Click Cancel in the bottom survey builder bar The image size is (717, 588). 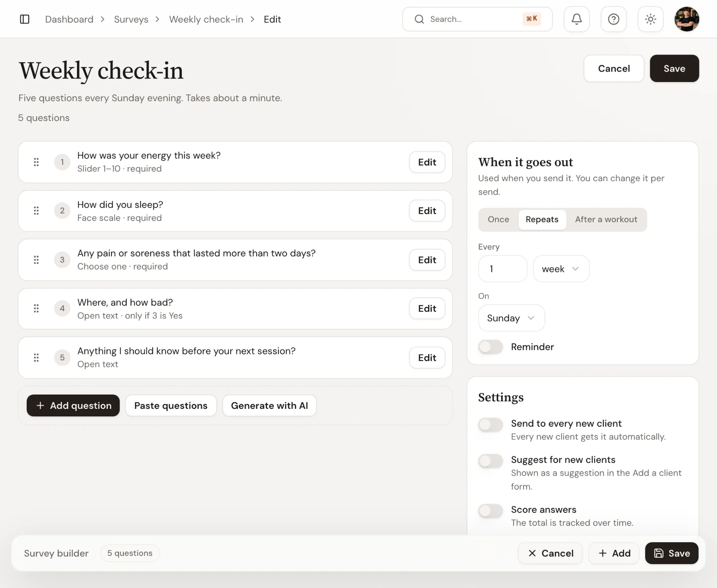coord(550,553)
